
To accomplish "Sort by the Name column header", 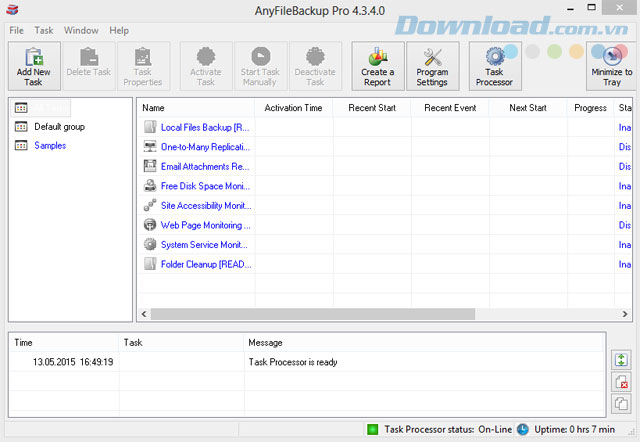I will point(196,108).
